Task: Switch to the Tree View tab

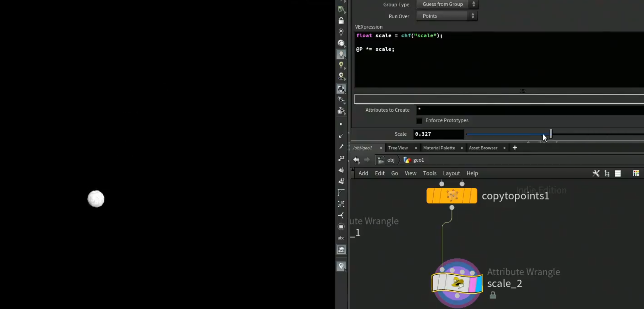Action: pyautogui.click(x=398, y=148)
